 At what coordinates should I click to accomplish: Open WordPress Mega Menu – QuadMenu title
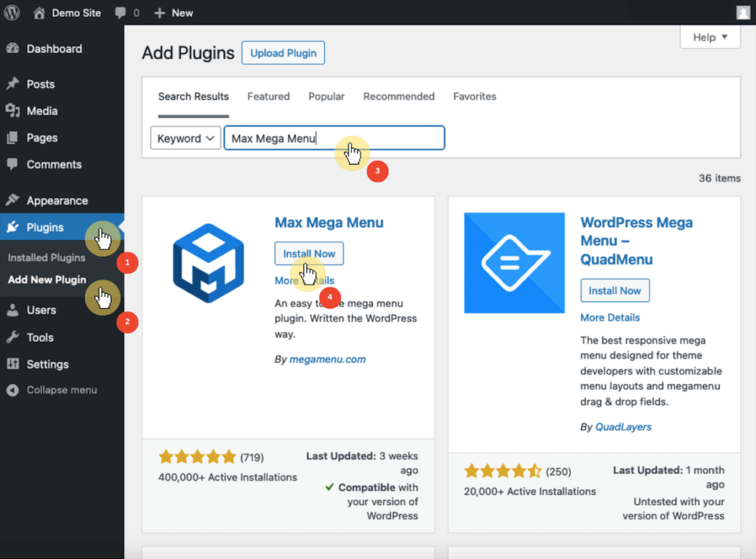tap(636, 241)
